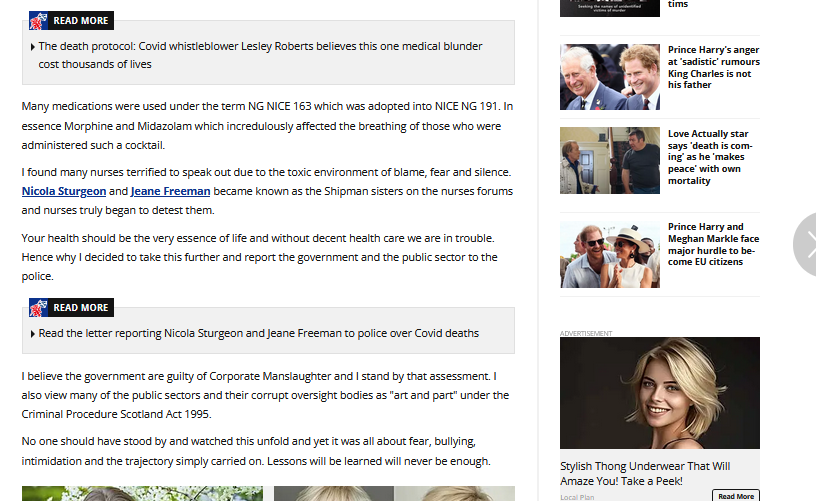The image size is (816, 501).
Task: Click the blonde woman advertisement image
Action: point(660,393)
